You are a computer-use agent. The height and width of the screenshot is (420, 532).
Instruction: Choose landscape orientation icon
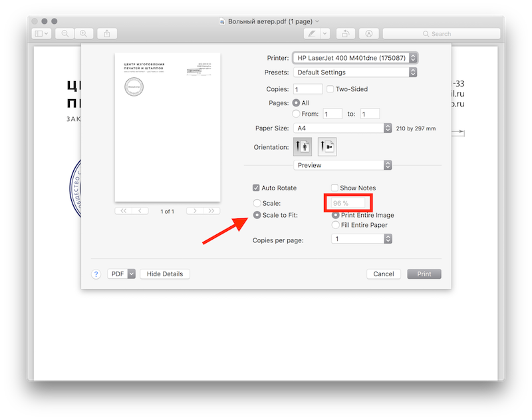[x=327, y=147]
